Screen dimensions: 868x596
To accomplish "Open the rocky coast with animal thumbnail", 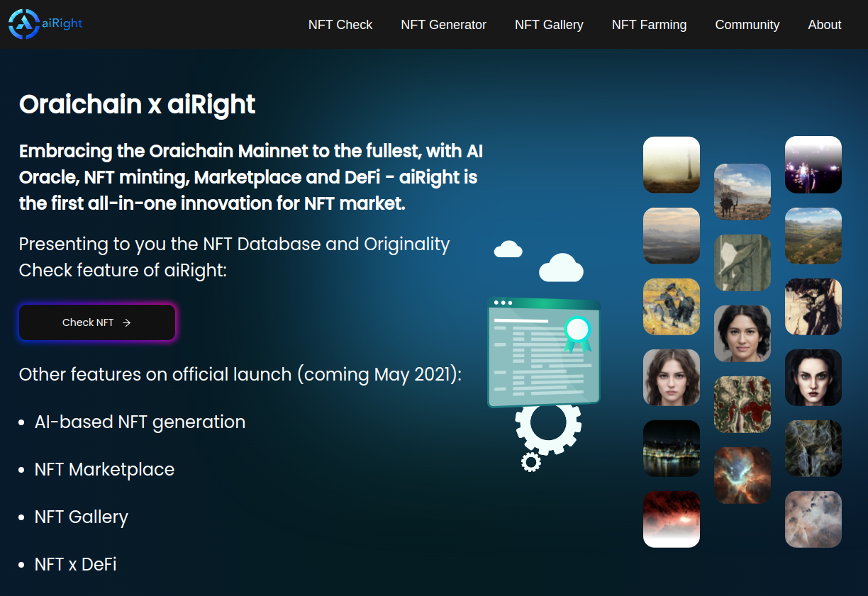I will click(x=742, y=192).
